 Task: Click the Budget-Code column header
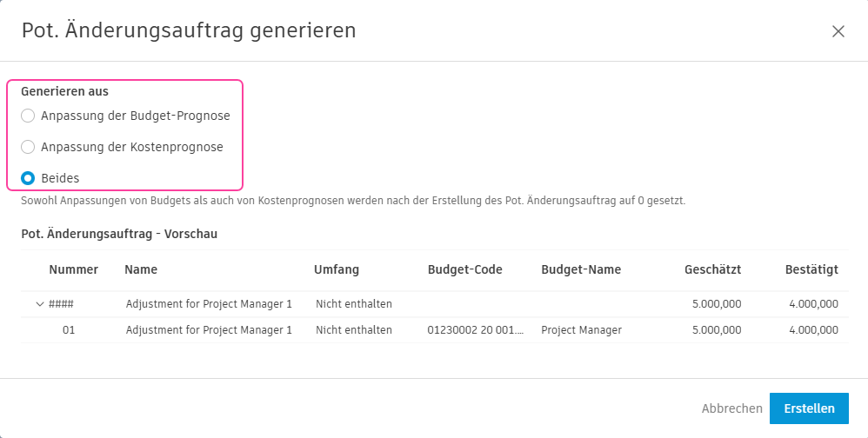tap(464, 269)
